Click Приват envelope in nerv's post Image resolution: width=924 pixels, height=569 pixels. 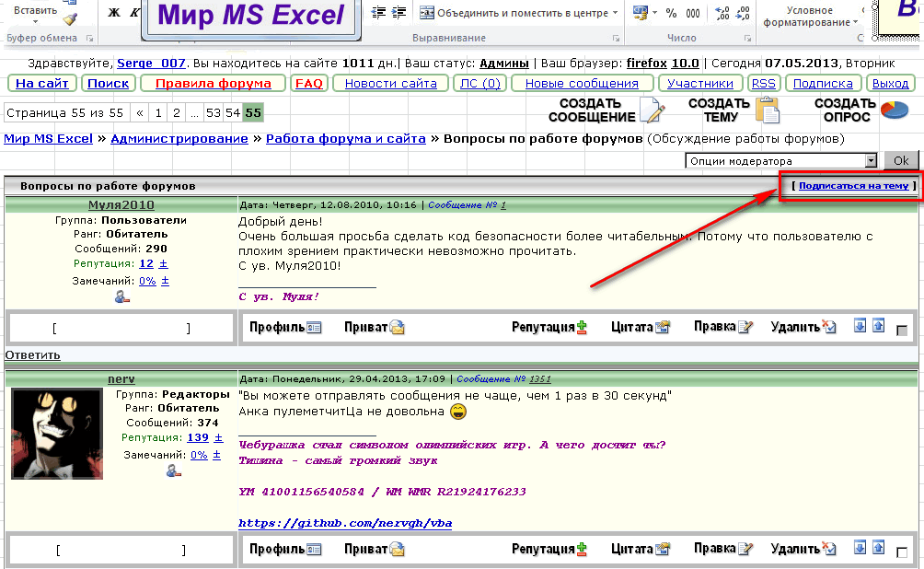(375, 549)
